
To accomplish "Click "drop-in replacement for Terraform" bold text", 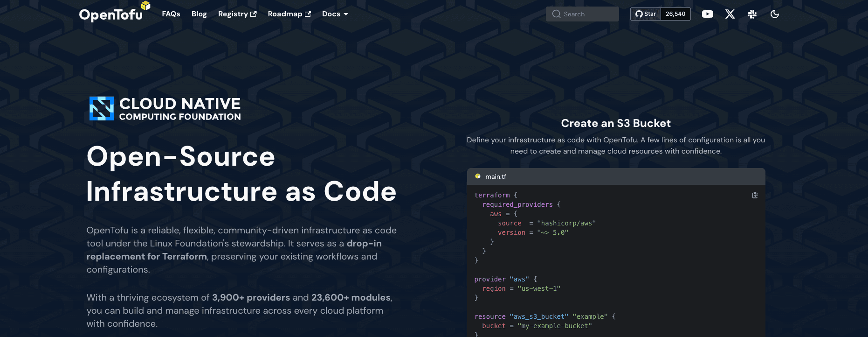I will 234,250.
